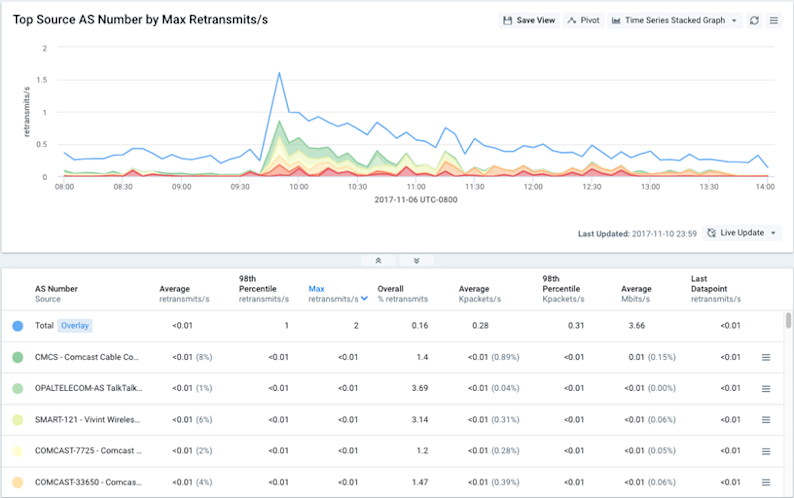Image resolution: width=794 pixels, height=498 pixels.
Task: Open row menu for COMCAST-7725
Action: point(766,451)
